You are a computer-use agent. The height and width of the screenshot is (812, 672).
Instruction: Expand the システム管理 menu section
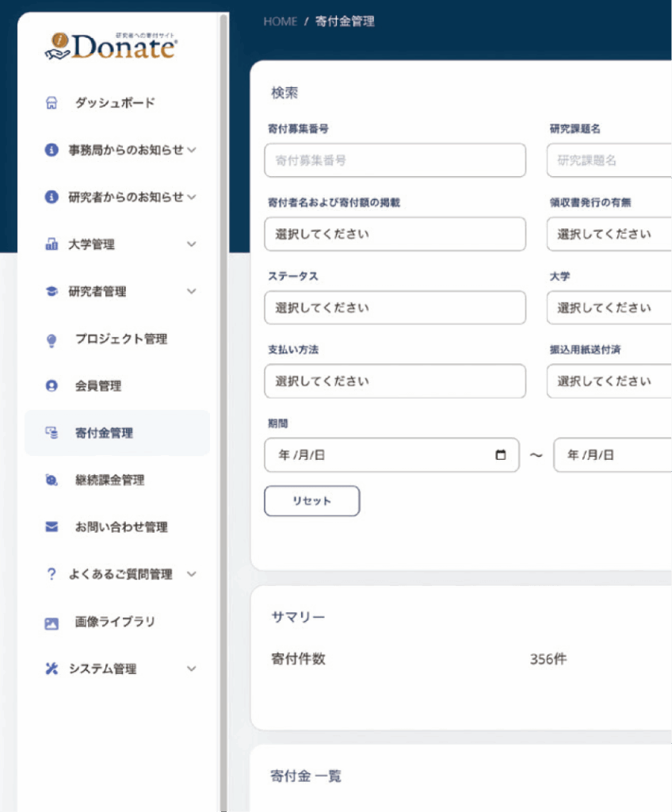(x=191, y=669)
